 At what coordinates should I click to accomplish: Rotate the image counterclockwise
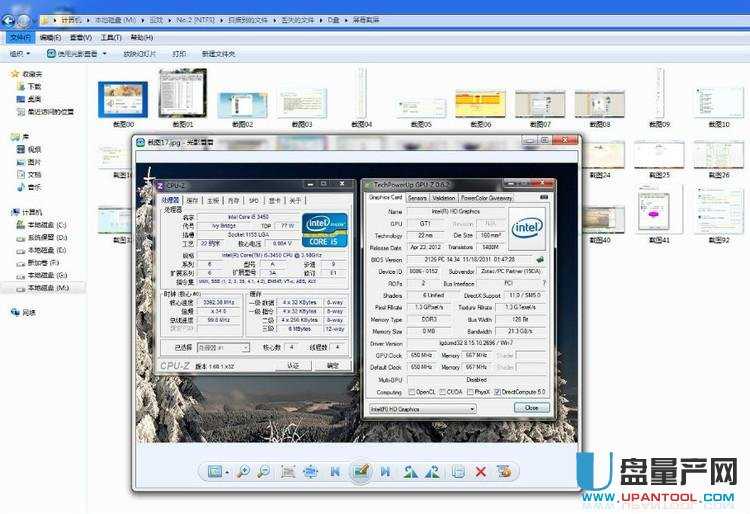click(410, 471)
